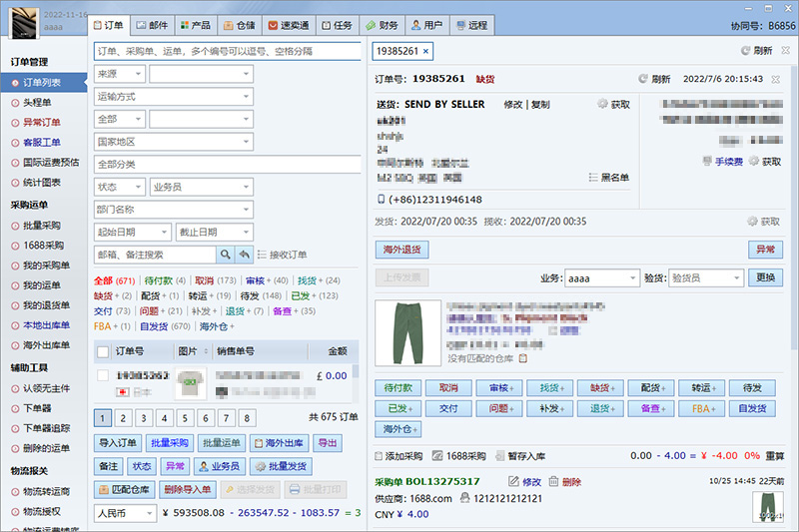Expand the 部门名称 dropdown
Image resolution: width=799 pixels, height=532 pixels.
[174, 210]
